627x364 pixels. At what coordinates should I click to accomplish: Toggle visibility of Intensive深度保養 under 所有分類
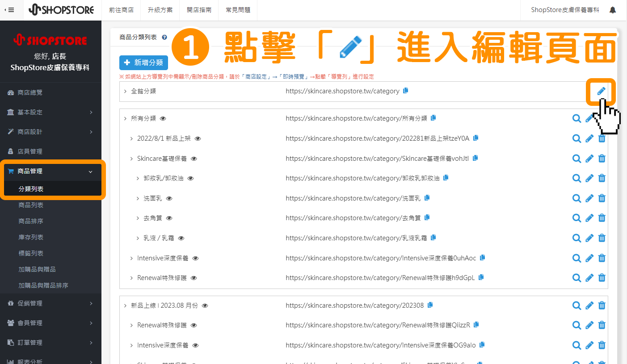[x=195, y=258]
